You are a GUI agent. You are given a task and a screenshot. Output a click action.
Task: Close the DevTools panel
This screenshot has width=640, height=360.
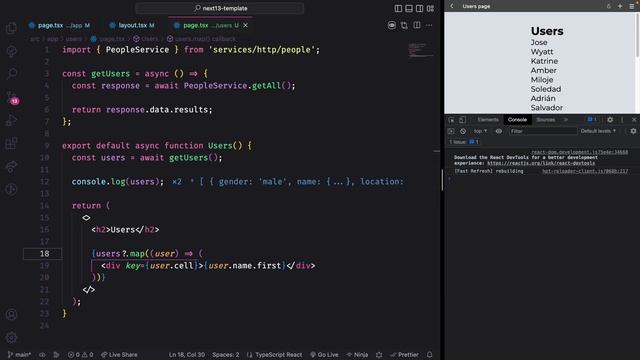[x=634, y=120]
